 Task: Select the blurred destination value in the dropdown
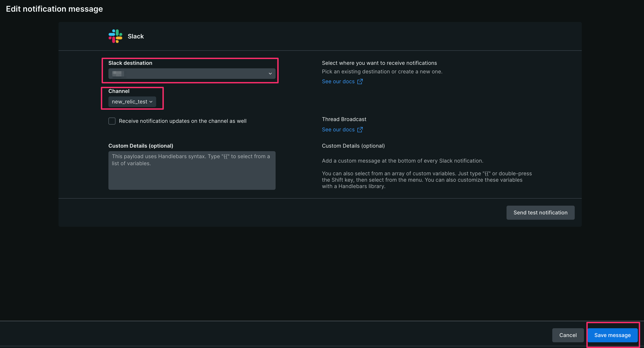coord(117,74)
